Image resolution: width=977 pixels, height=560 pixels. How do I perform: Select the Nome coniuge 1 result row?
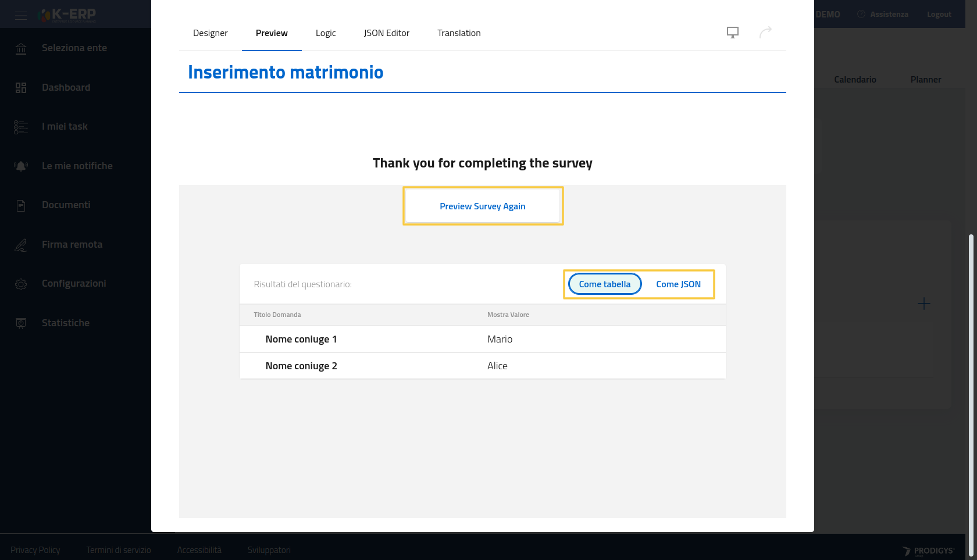[482, 339]
